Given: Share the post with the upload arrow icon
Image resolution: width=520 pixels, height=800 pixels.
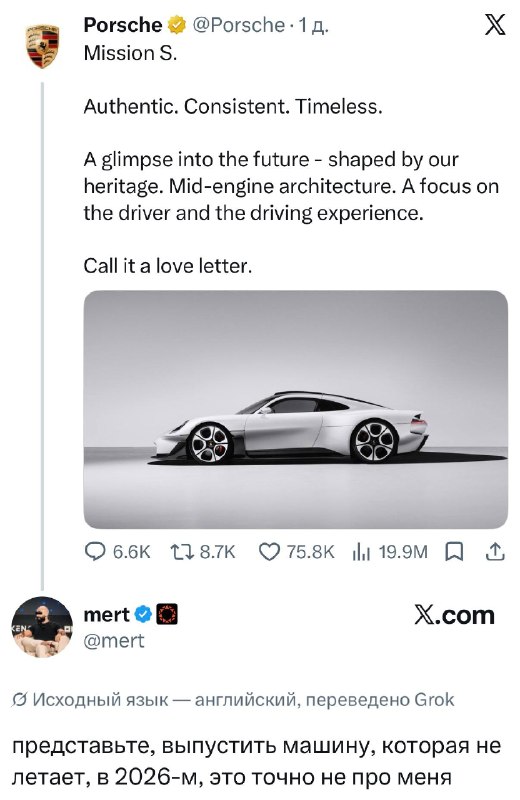Looking at the screenshot, I should coord(495,552).
